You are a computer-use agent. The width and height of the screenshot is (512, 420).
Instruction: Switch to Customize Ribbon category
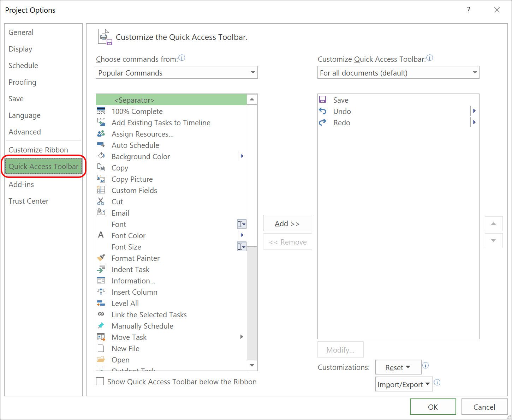click(43, 150)
